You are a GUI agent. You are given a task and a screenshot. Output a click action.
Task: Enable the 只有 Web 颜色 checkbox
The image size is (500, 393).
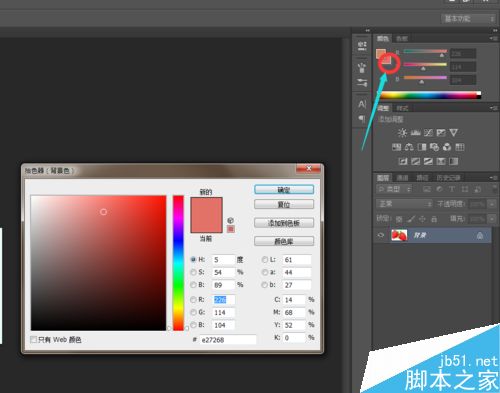point(33,339)
